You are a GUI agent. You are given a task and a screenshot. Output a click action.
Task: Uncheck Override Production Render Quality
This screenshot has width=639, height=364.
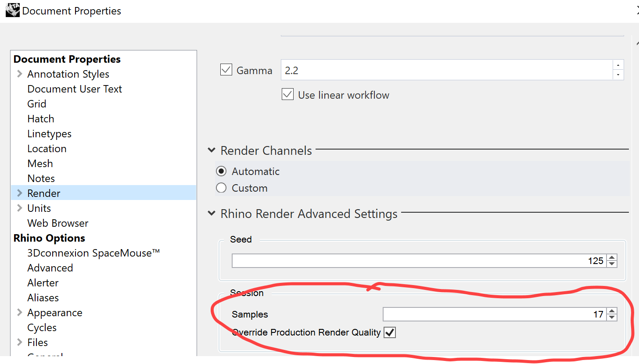click(390, 332)
